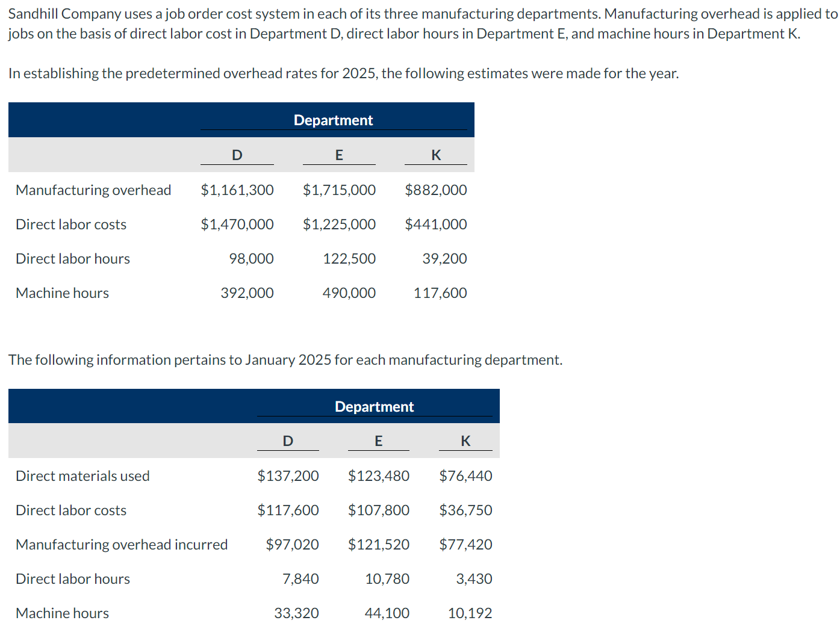Select the Department header in the first table

(333, 120)
